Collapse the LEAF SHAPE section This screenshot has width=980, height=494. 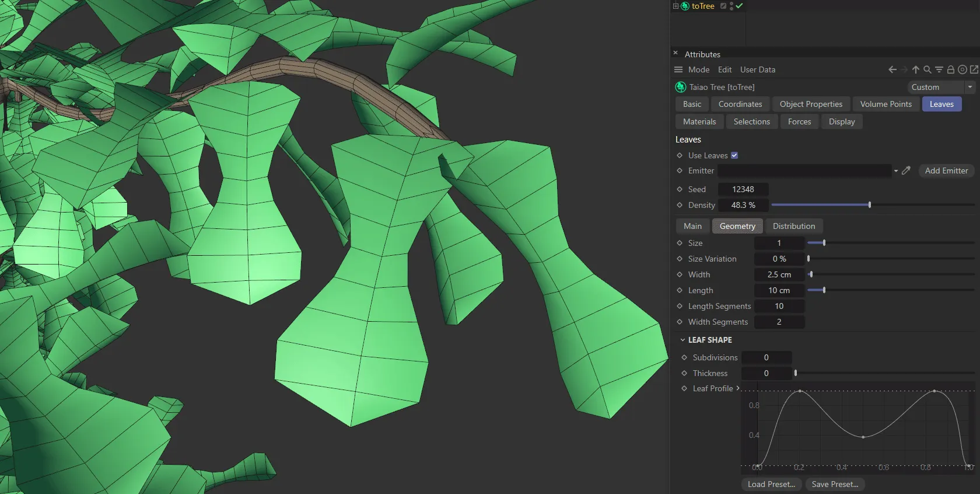[682, 340]
